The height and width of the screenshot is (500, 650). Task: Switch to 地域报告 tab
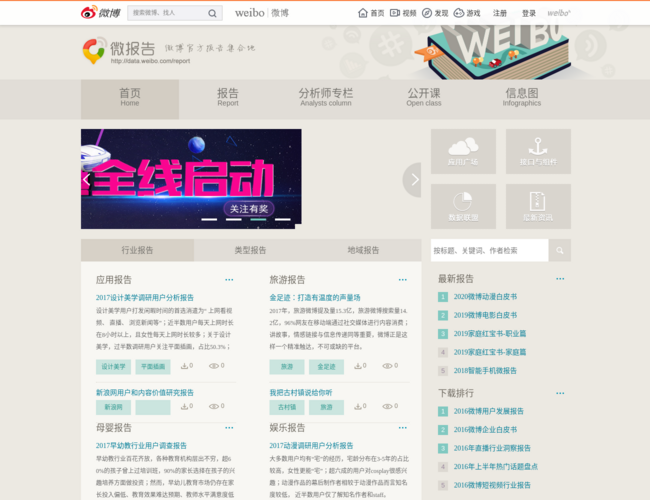click(364, 250)
